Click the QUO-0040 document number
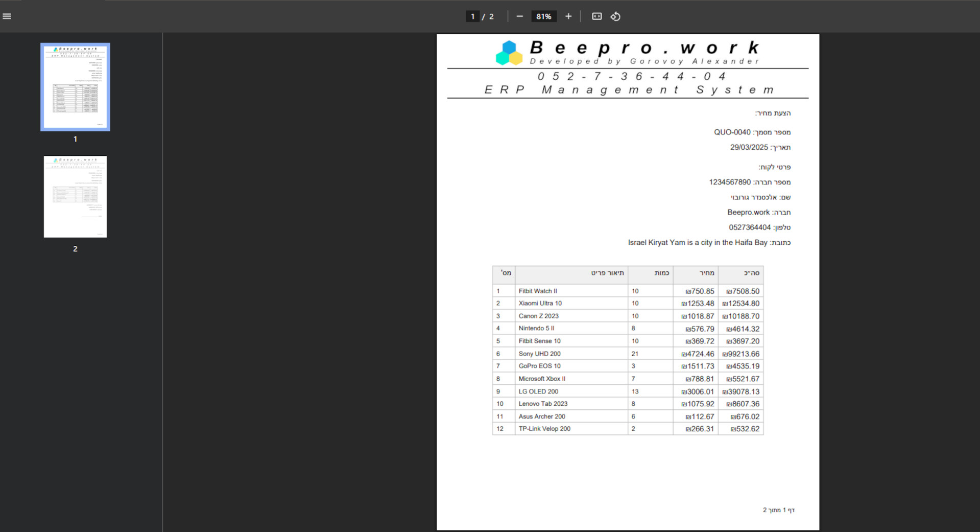The image size is (980, 532). point(732,132)
